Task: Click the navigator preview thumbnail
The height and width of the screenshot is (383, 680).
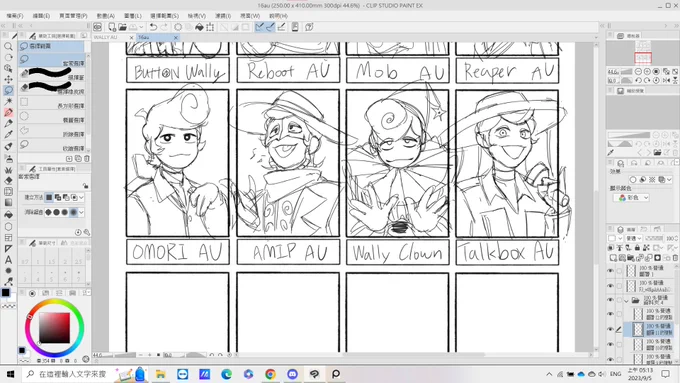Action: coord(643,52)
